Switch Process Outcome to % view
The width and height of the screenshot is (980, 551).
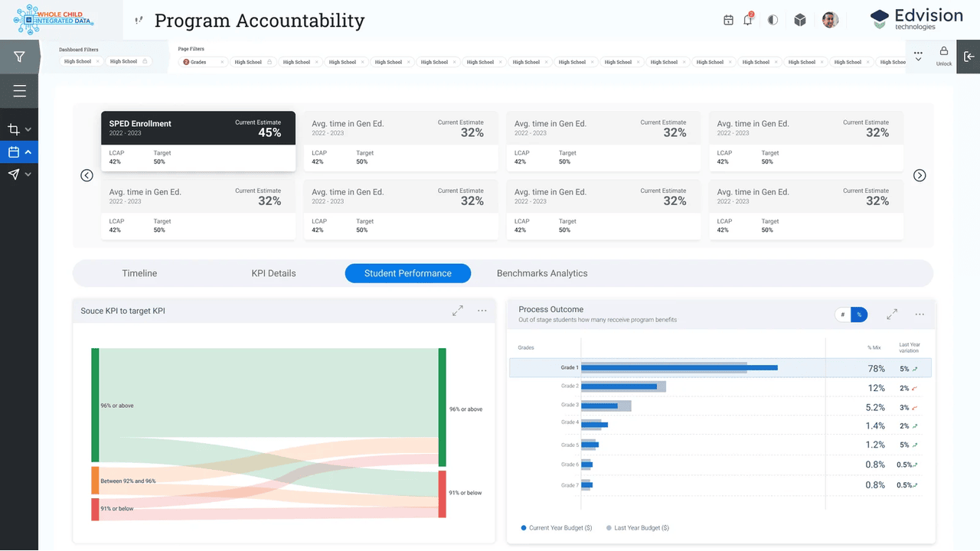859,315
